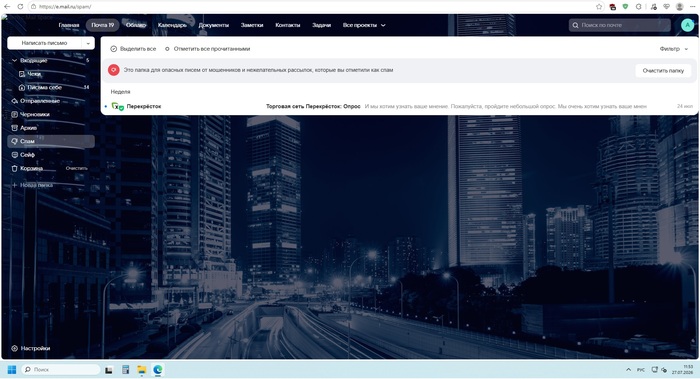
Task: Click the Новая папка link
Action: coord(36,185)
